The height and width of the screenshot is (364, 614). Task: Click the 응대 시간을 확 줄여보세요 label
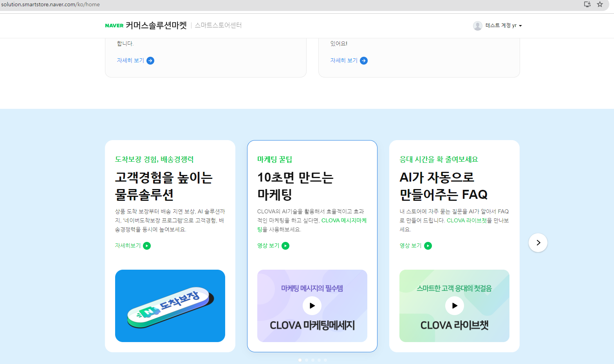[439, 159]
